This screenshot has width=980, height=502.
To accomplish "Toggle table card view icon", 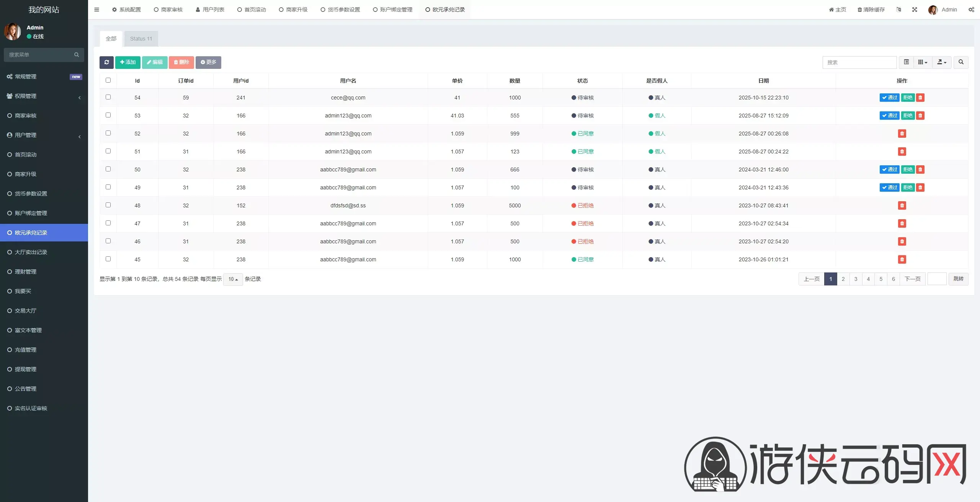I will (906, 62).
